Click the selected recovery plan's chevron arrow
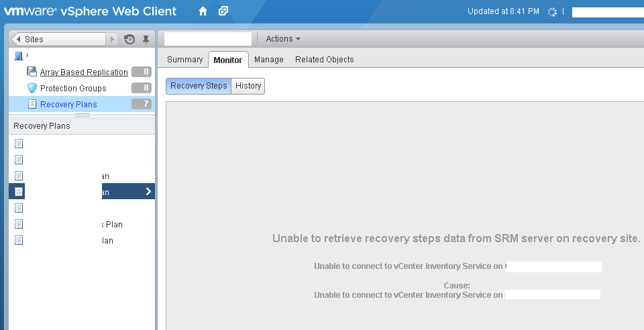This screenshot has height=330, width=644. (x=148, y=191)
